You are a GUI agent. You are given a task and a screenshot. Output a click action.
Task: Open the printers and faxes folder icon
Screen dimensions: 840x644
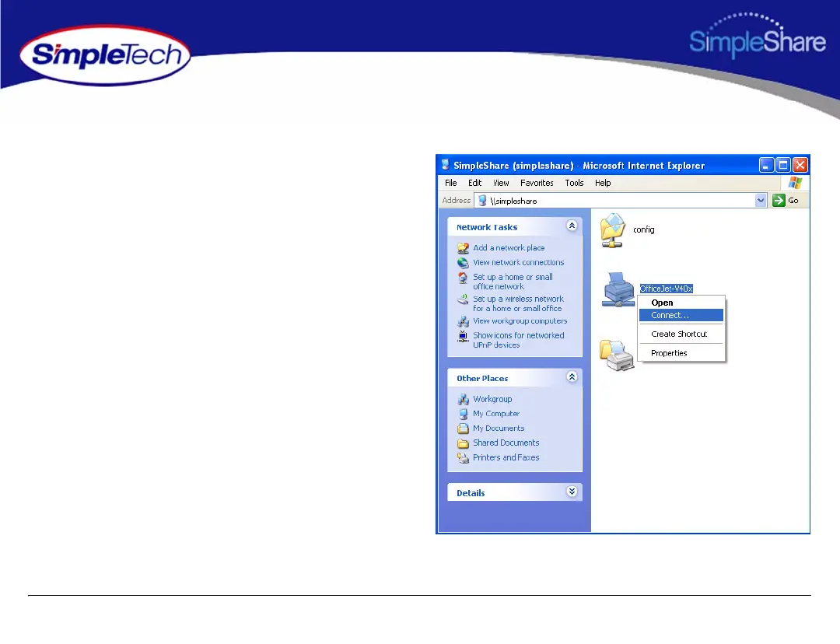(x=617, y=355)
